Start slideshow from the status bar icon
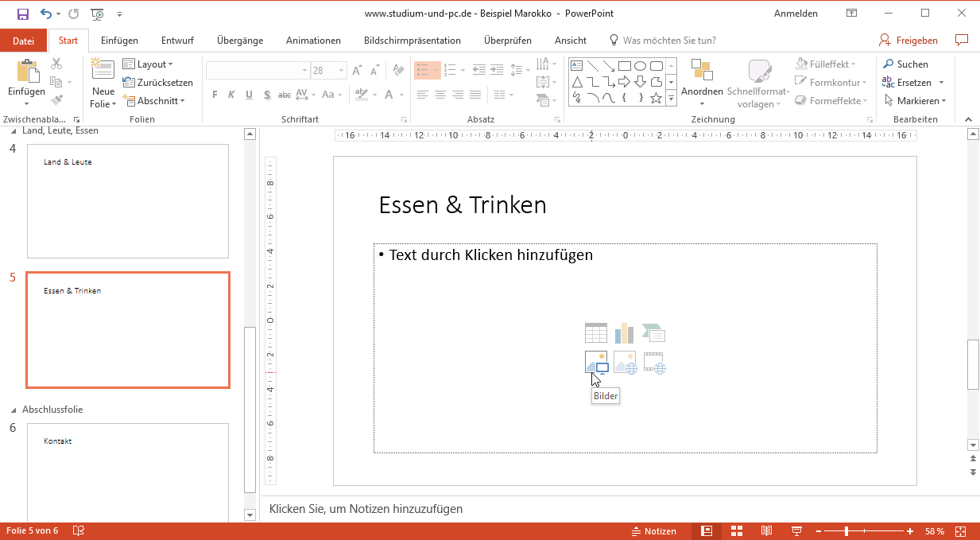This screenshot has width=980, height=540. point(796,531)
